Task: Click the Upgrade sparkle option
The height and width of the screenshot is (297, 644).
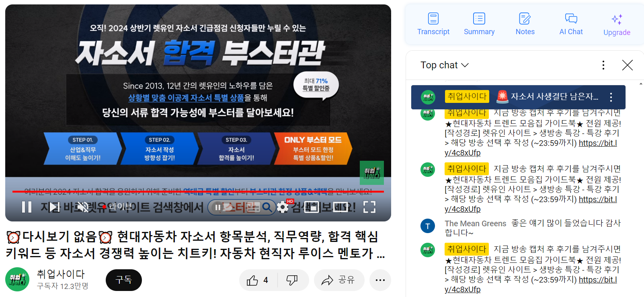Action: pyautogui.click(x=617, y=25)
